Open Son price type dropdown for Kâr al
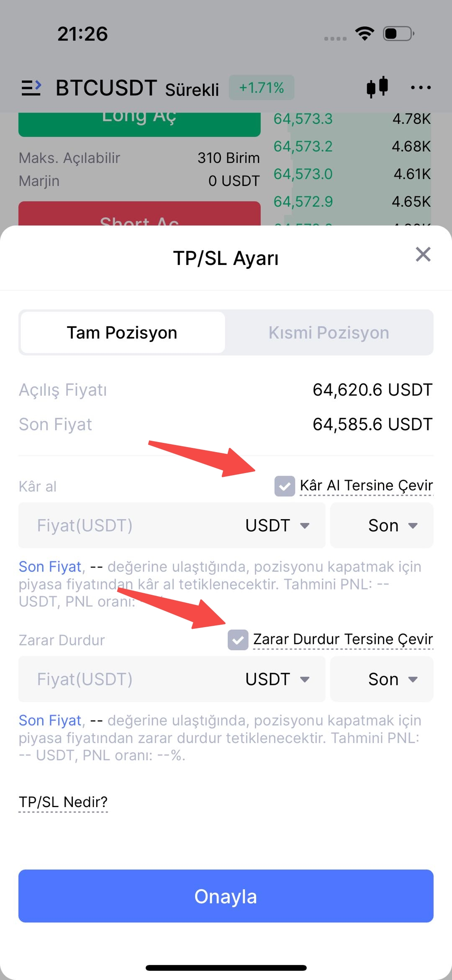Screen dimensions: 452x980 point(392,525)
